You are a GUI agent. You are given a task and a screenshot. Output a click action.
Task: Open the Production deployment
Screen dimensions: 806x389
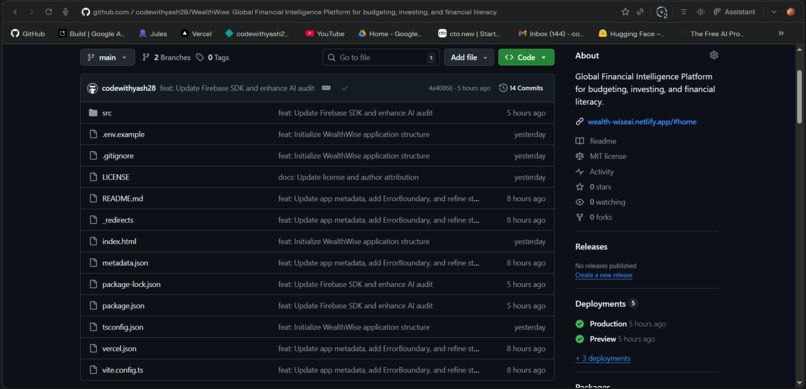[608, 324]
